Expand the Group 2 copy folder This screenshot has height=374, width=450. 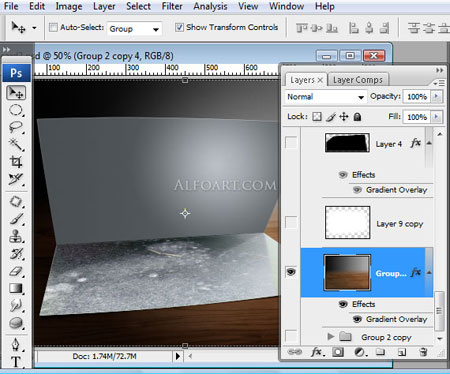[x=330, y=337]
